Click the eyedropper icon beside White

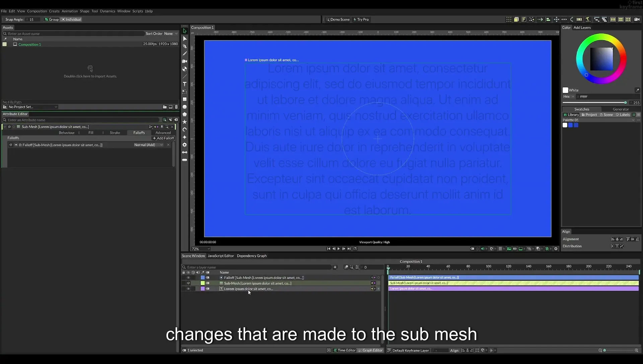pyautogui.click(x=637, y=90)
